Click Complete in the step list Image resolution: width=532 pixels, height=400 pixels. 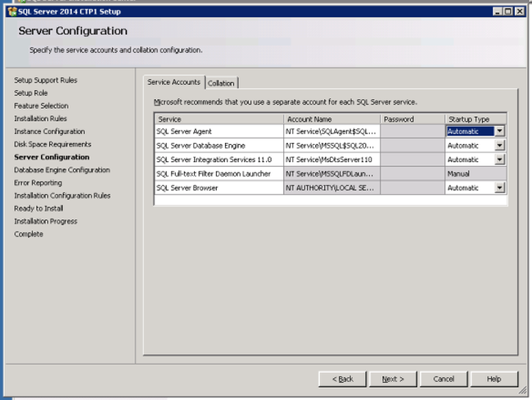click(x=29, y=234)
